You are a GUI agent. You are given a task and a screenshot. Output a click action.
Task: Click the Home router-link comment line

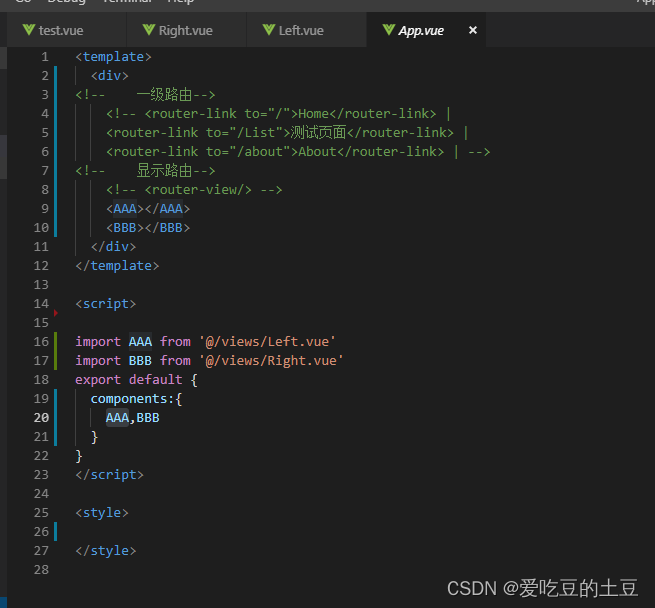pos(278,114)
